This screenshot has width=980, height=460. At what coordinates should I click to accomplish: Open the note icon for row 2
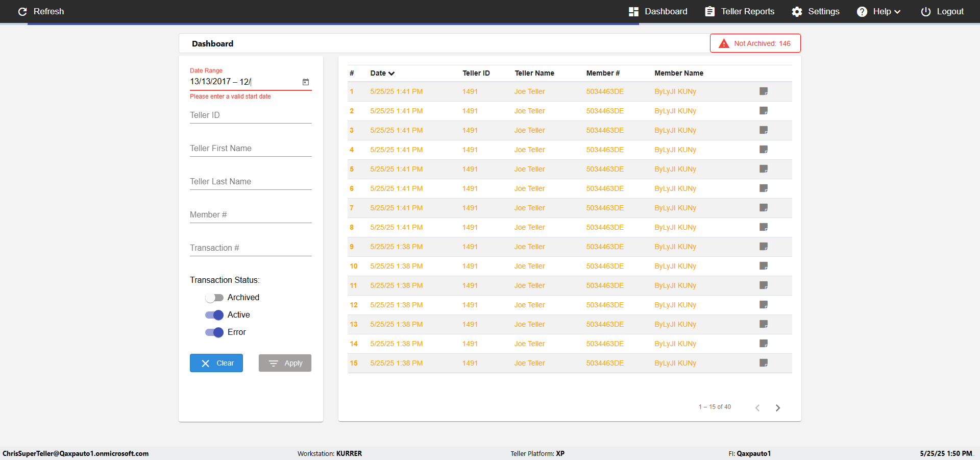[764, 111]
